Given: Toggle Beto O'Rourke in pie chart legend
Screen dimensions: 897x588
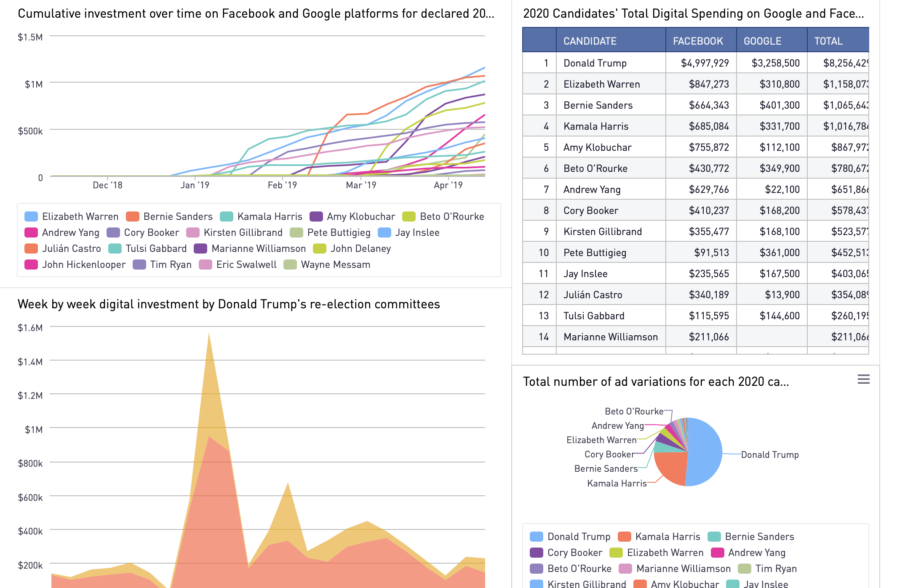Looking at the screenshot, I should (x=571, y=569).
